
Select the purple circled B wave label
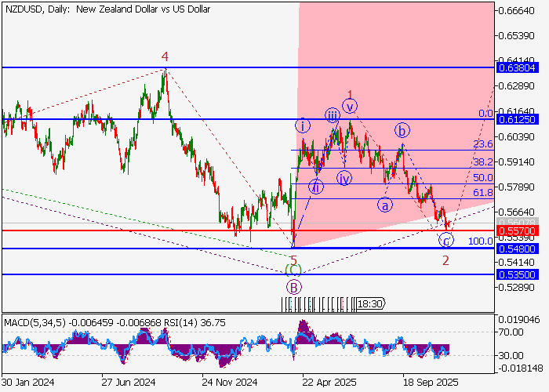293,287
